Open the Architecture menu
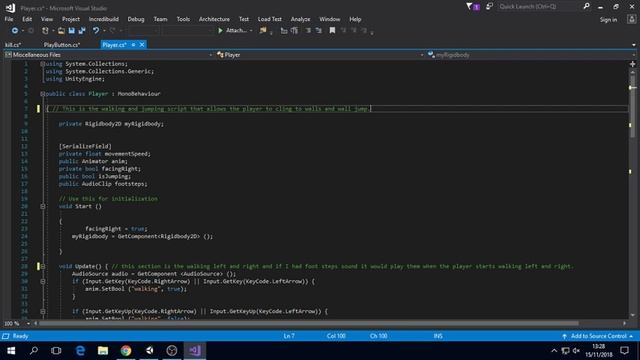This screenshot has width=640, height=360. click(x=214, y=19)
